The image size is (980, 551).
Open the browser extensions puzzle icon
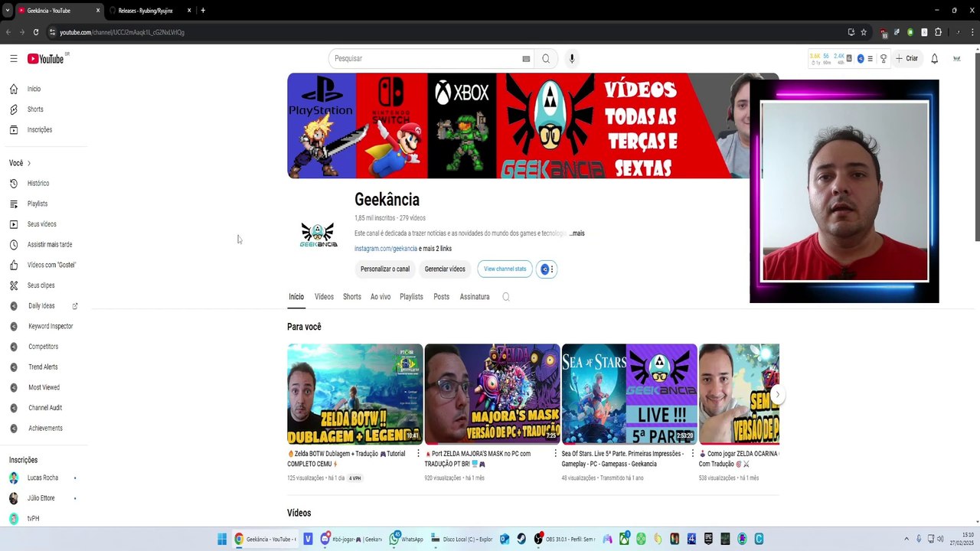938,32
